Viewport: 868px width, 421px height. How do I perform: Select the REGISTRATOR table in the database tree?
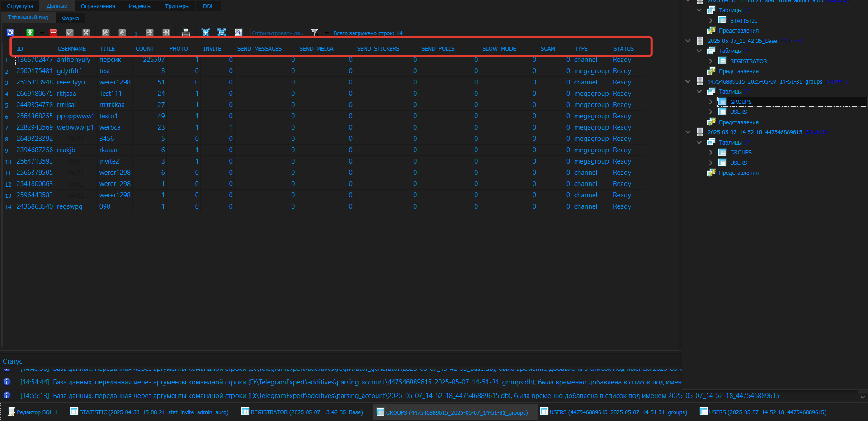coord(748,61)
